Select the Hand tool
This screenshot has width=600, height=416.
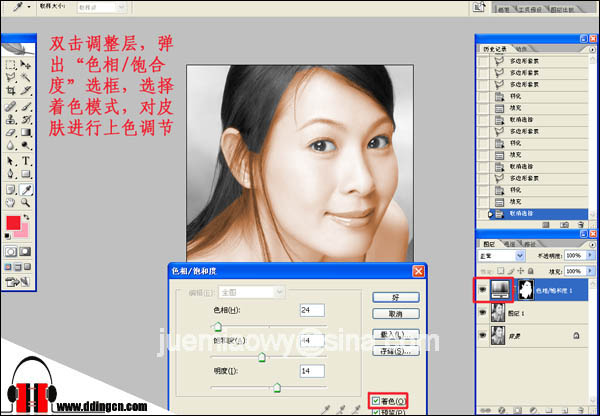point(11,202)
